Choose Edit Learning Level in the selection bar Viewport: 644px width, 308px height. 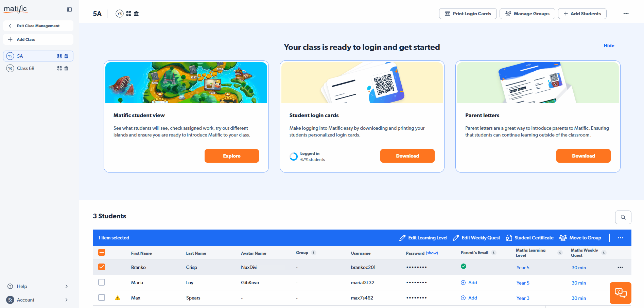(423, 238)
